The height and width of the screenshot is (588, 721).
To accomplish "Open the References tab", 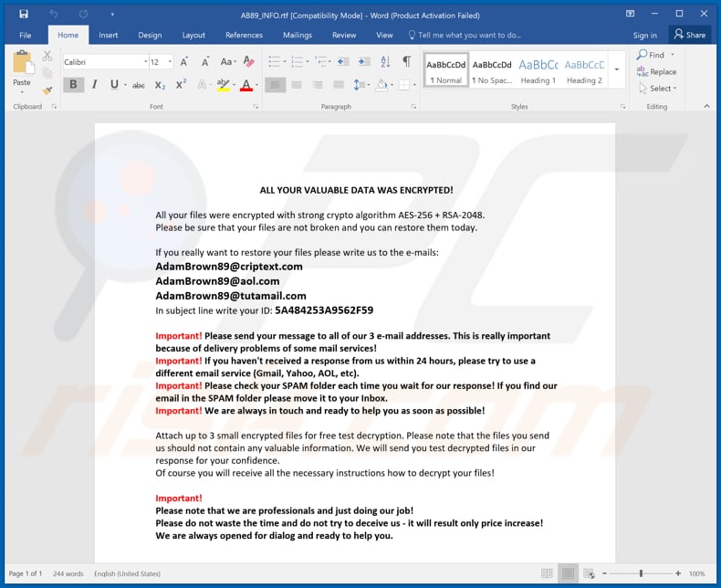I will point(244,35).
